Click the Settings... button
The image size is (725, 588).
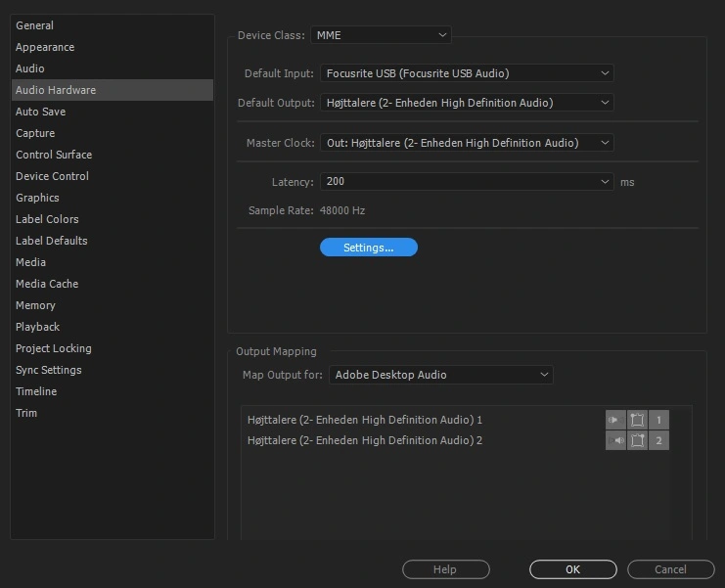tap(369, 248)
